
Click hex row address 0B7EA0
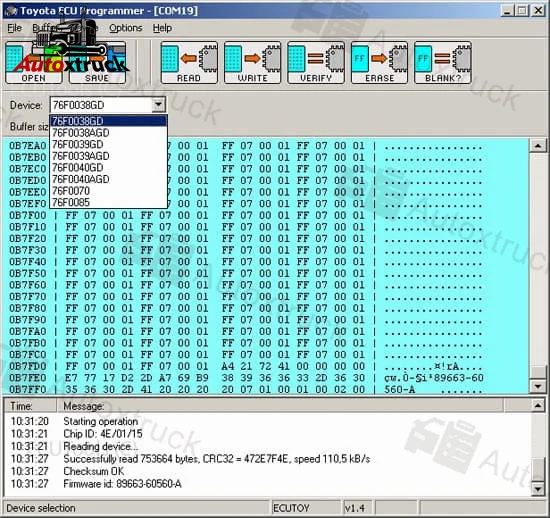(28, 146)
